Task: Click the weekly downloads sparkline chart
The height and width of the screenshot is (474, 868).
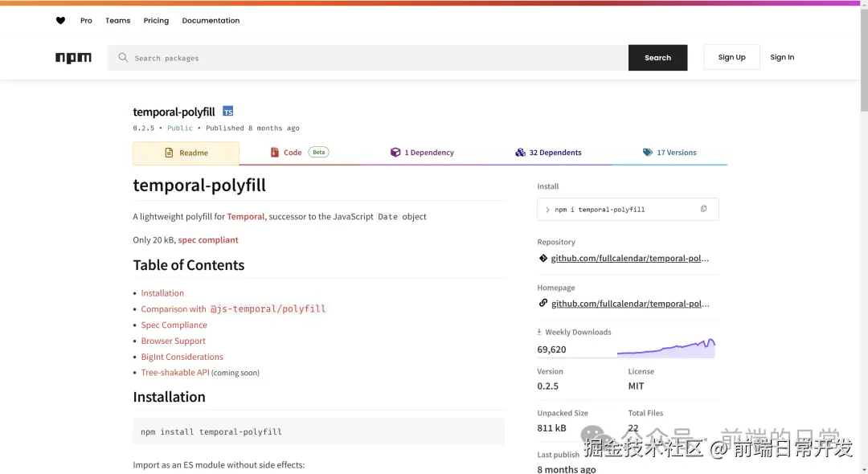Action: click(665, 348)
